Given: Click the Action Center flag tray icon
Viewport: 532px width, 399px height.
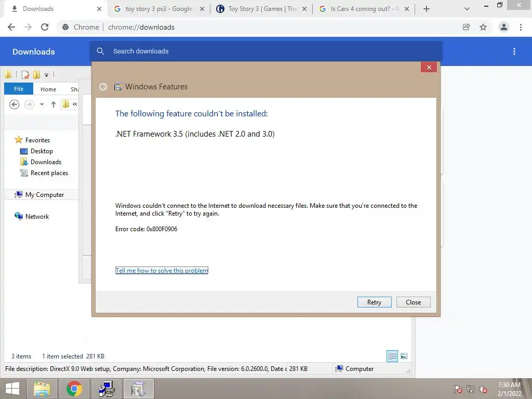Looking at the screenshot, I should coord(458,389).
